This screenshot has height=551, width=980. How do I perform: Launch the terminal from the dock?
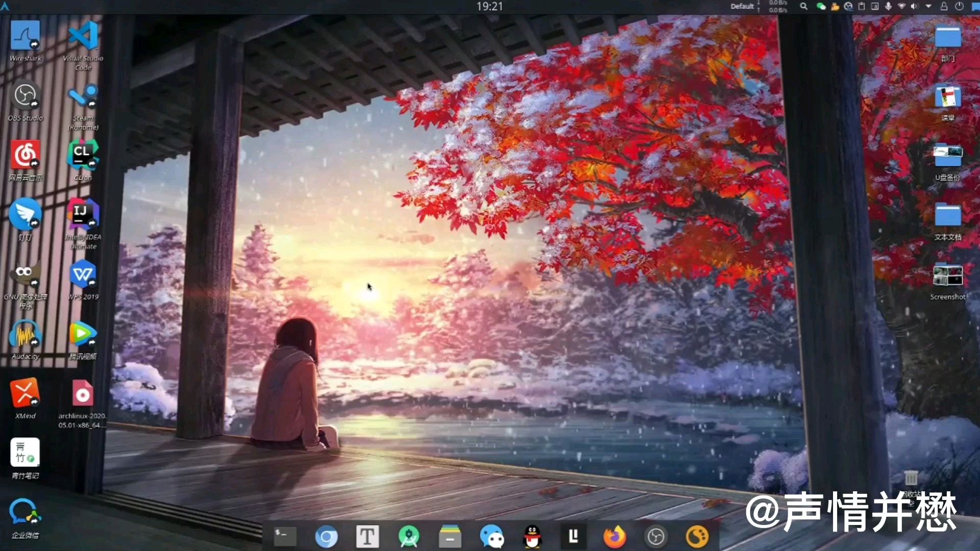coord(285,536)
